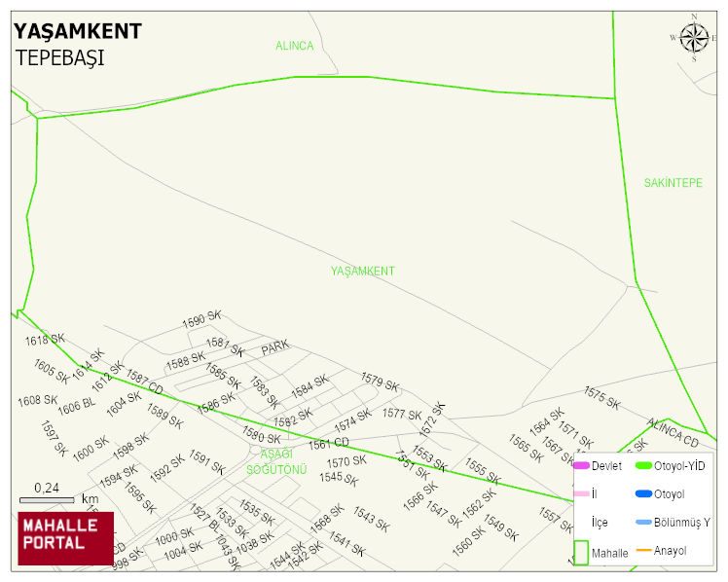Select the green Otoyol-YİD legend swatch

pos(643,465)
